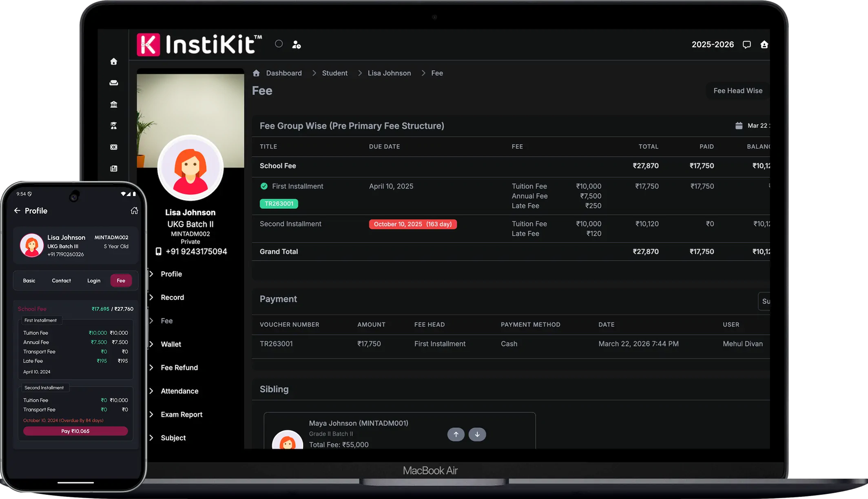Toggle the green check on First Installment
Image resolution: width=868 pixels, height=499 pixels.
tap(264, 186)
